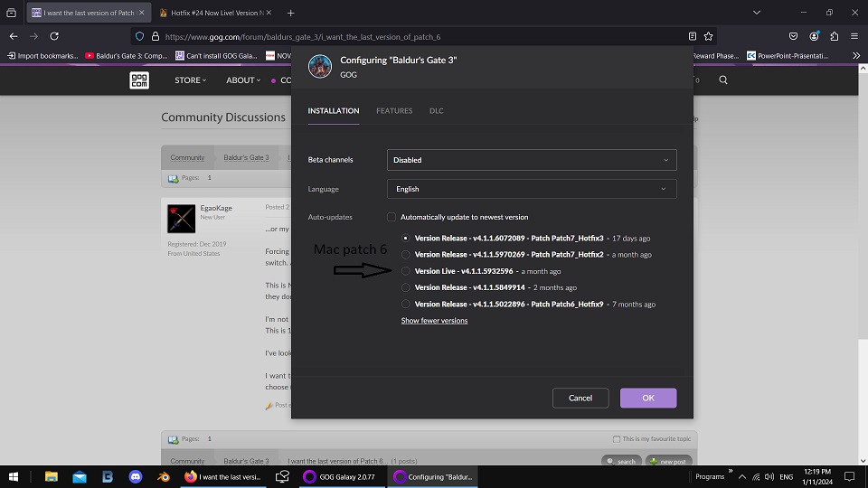Click the Firefox forward arrow
868x488 pixels.
click(33, 36)
